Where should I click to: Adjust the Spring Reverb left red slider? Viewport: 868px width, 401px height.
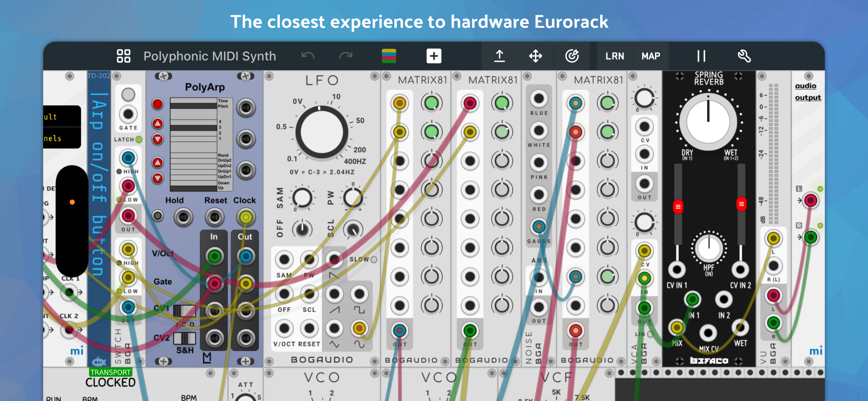[678, 207]
